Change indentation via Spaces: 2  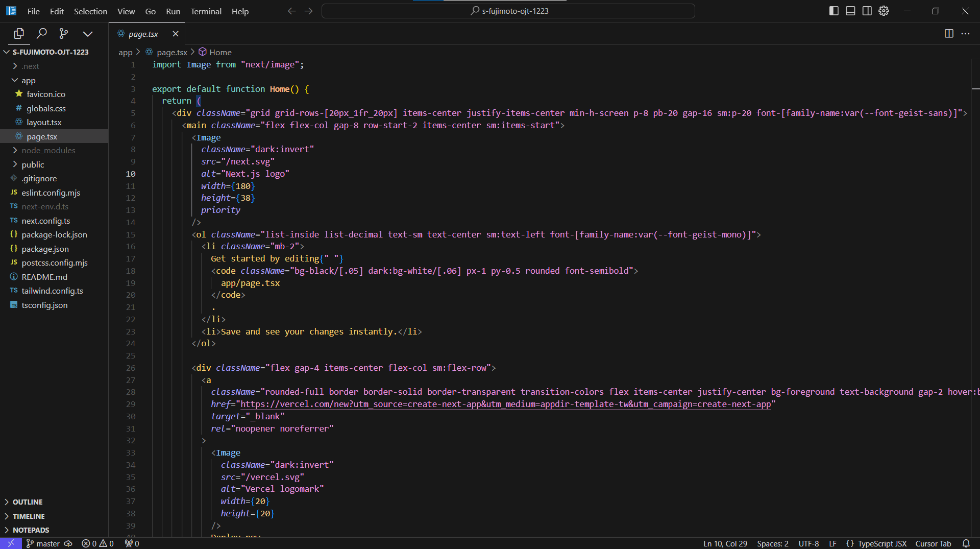point(773,544)
